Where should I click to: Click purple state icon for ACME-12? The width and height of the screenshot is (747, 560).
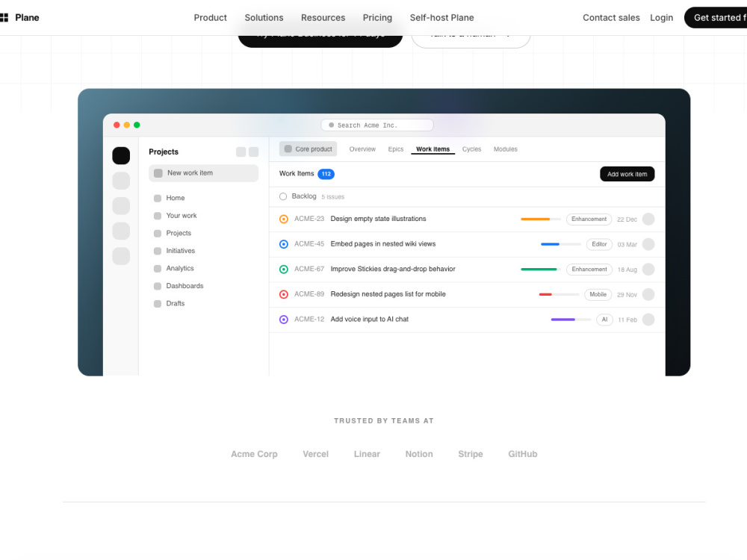[283, 320]
